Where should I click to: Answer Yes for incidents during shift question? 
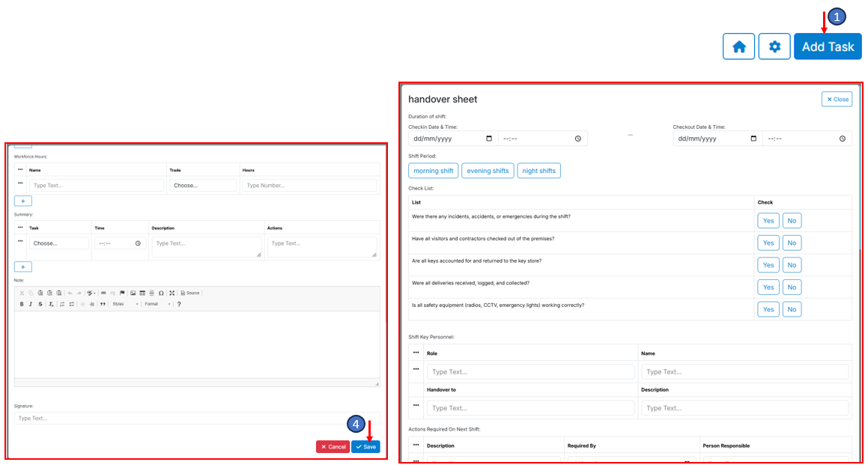[768, 221]
